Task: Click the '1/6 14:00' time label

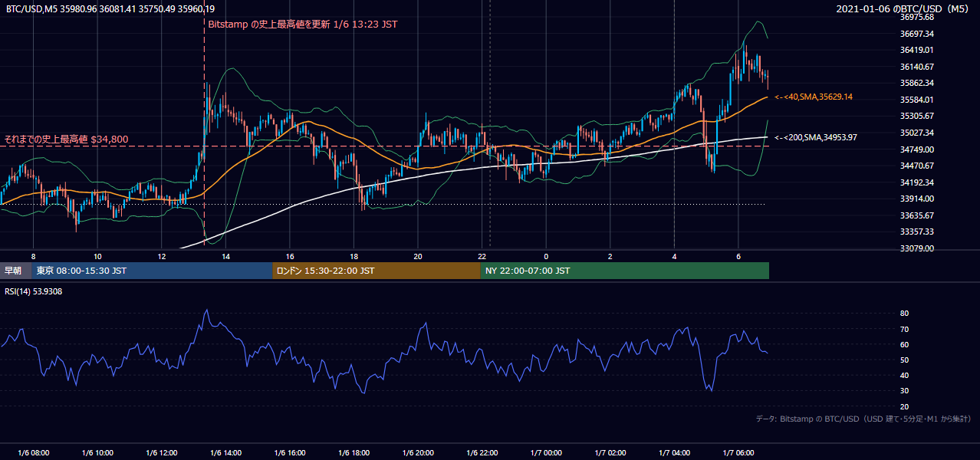Action: click(225, 453)
